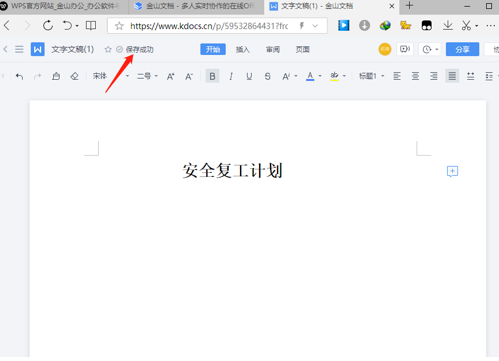Viewport: 499px width, 361px height.
Task: Click the 页面 tab button
Action: point(303,50)
